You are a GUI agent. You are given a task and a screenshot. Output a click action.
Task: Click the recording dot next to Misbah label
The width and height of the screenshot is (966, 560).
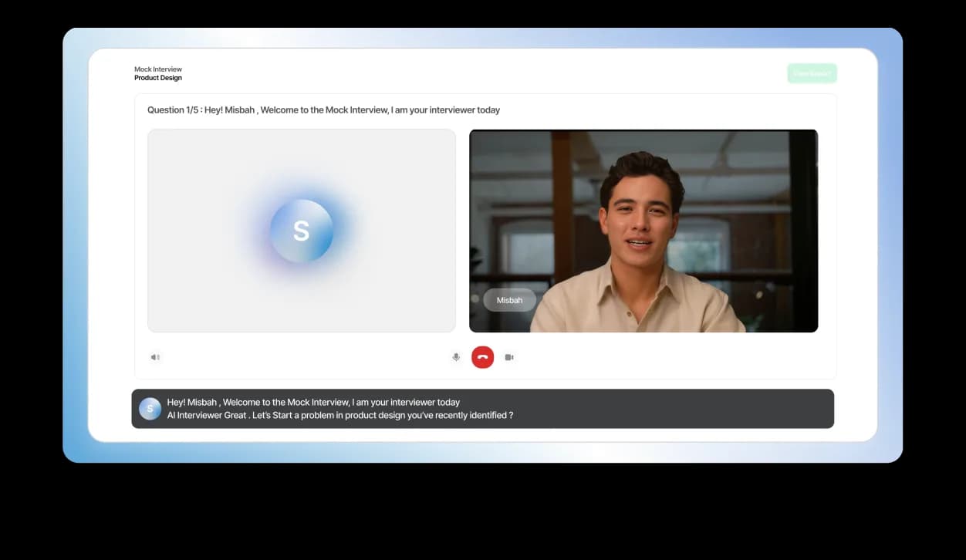point(475,299)
